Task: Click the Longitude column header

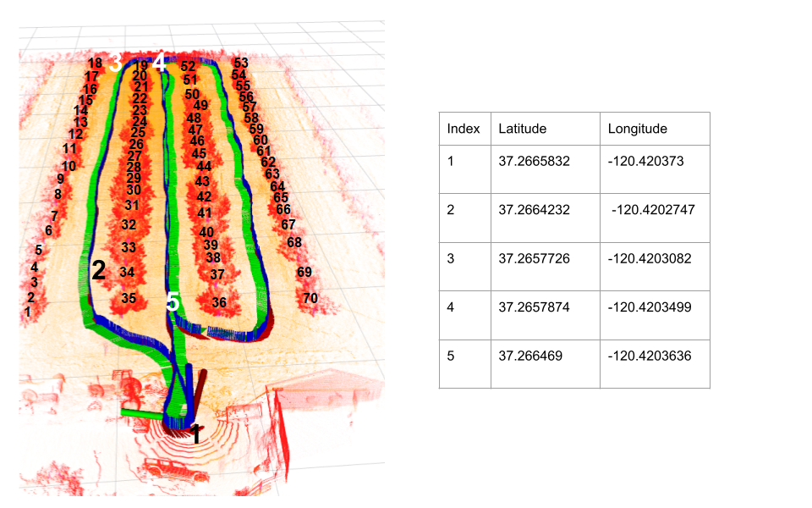Action: 638,129
